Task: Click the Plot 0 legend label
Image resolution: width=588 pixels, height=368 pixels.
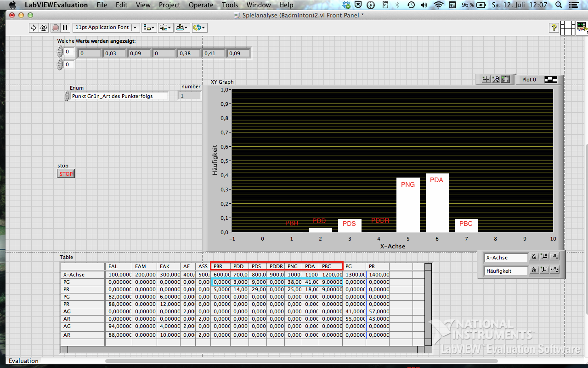Action: tap(529, 80)
